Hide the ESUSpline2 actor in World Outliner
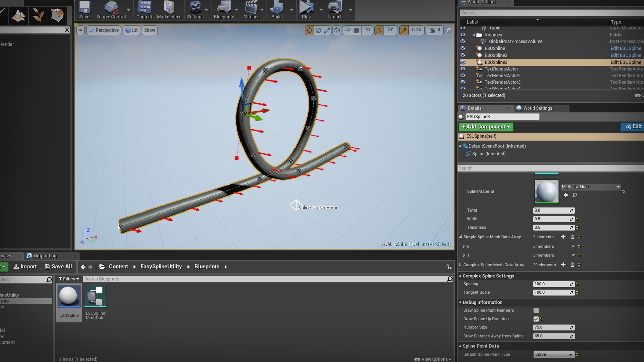Screen dimensions: 644x362 pyautogui.click(x=463, y=55)
